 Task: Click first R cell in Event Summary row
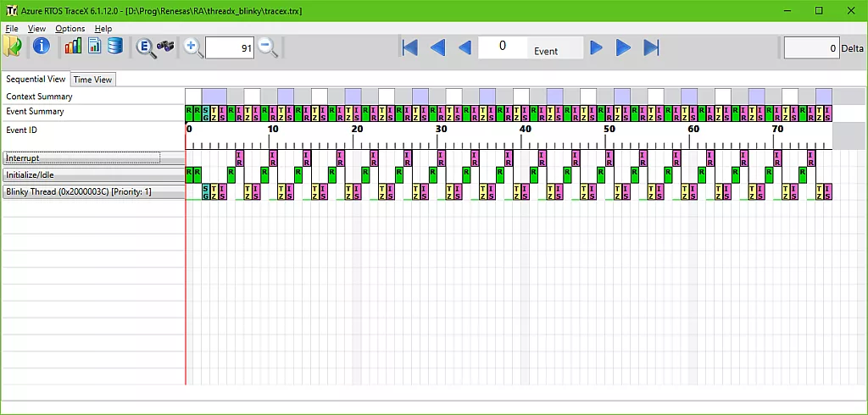[189, 113]
